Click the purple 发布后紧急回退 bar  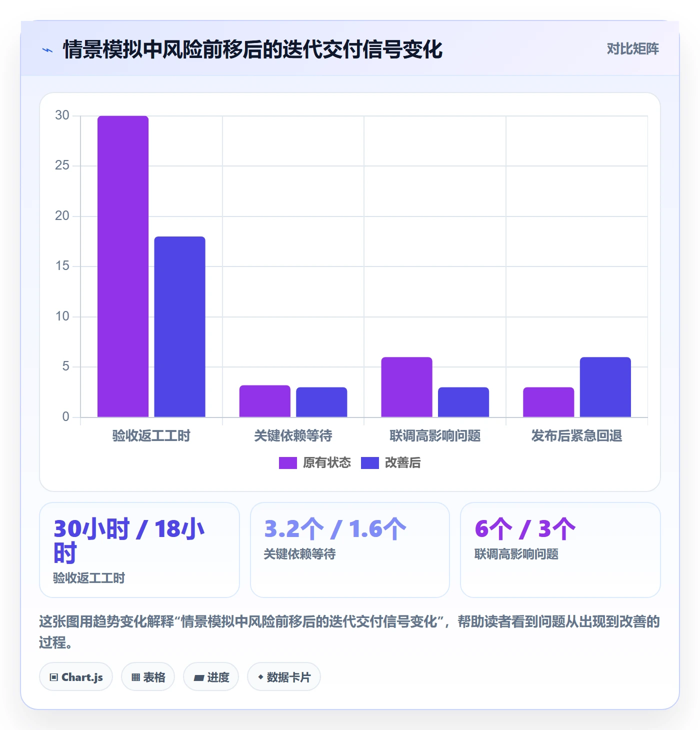548,402
